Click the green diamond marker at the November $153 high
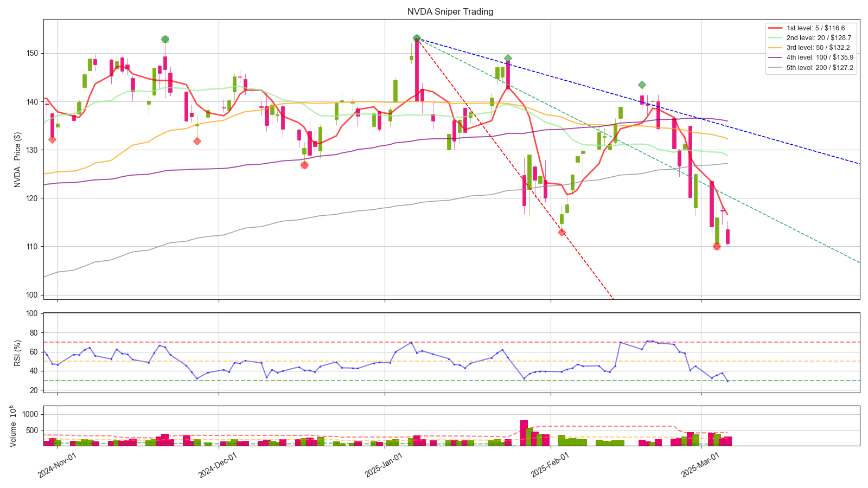 click(x=165, y=39)
